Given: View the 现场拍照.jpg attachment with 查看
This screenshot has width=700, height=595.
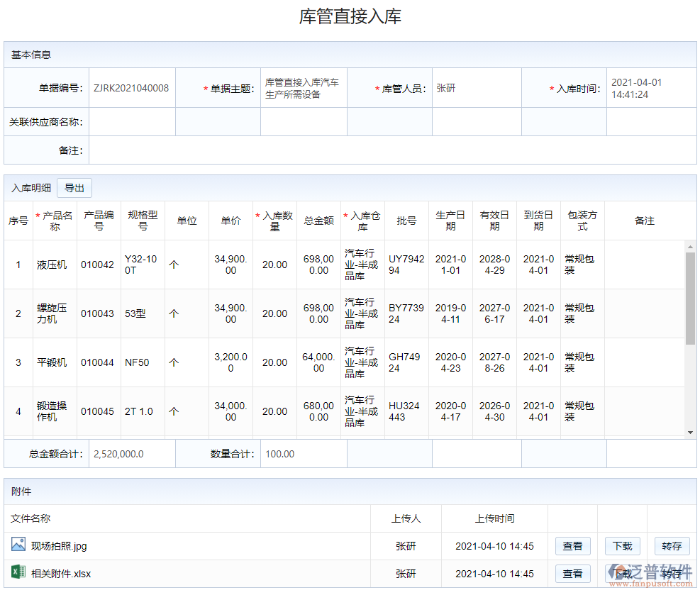Looking at the screenshot, I should (x=572, y=546).
